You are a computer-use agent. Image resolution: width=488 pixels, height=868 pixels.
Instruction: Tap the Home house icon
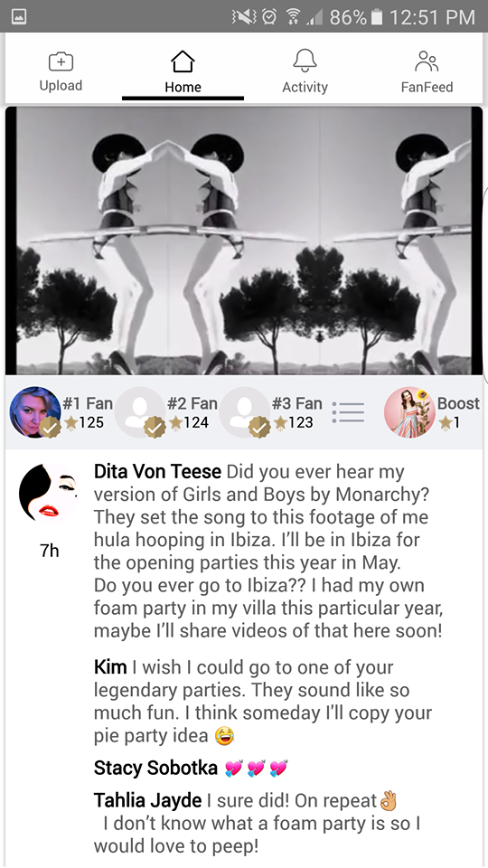pos(183,61)
